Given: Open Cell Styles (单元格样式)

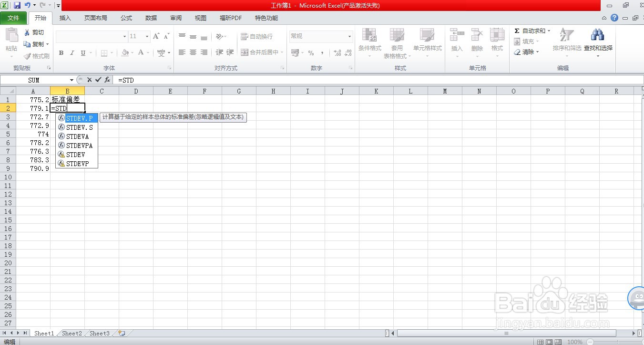Looking at the screenshot, I should (428, 43).
